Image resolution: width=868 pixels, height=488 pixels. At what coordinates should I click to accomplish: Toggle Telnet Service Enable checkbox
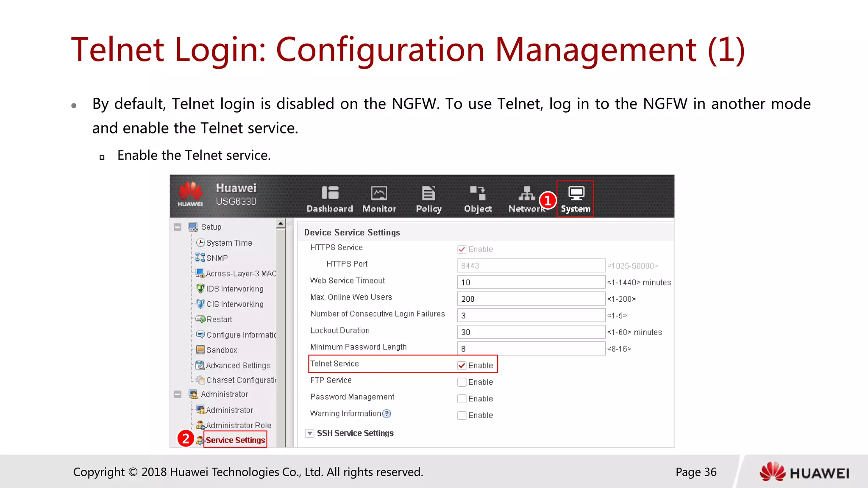click(462, 366)
